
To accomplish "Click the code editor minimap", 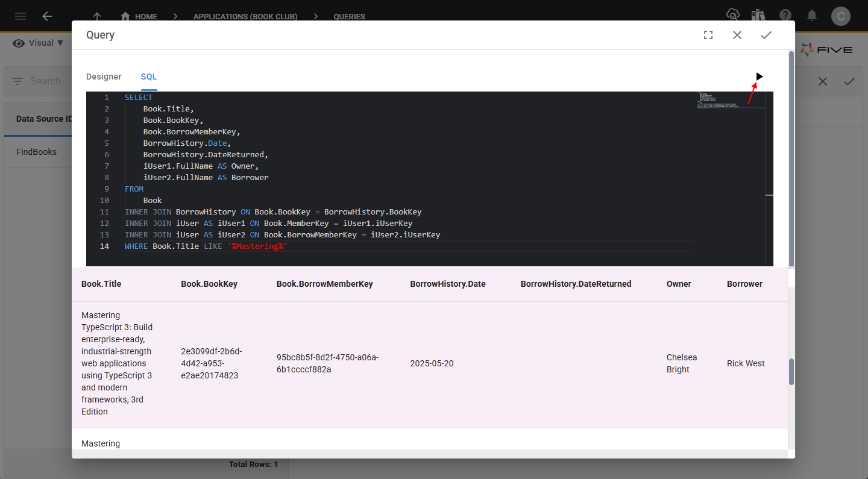I will 730,100.
